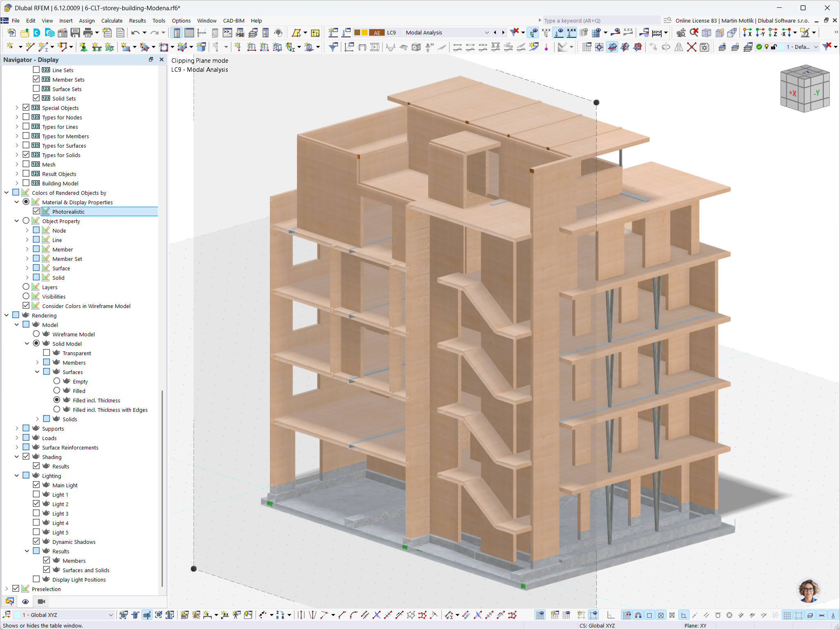Viewport: 840px width, 630px height.
Task: Go to the next load case arrow
Action: click(x=503, y=33)
